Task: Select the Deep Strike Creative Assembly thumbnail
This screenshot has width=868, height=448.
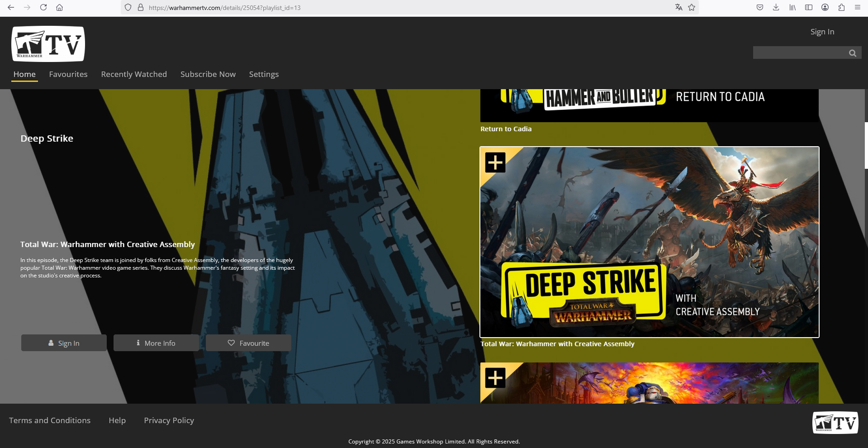Action: coord(649,242)
